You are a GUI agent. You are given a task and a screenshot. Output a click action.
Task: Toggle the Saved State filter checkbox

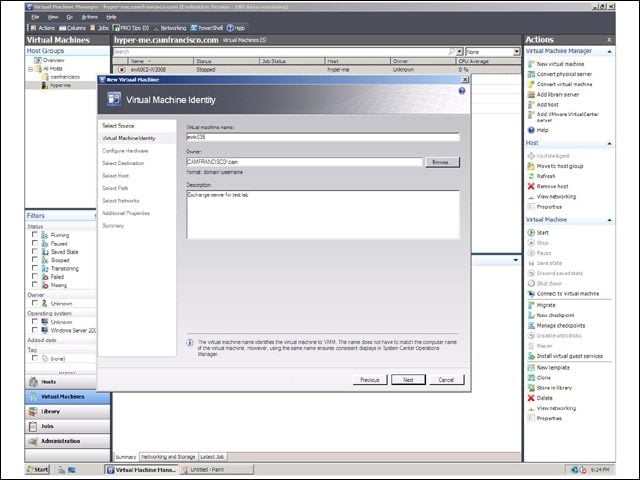tap(35, 251)
